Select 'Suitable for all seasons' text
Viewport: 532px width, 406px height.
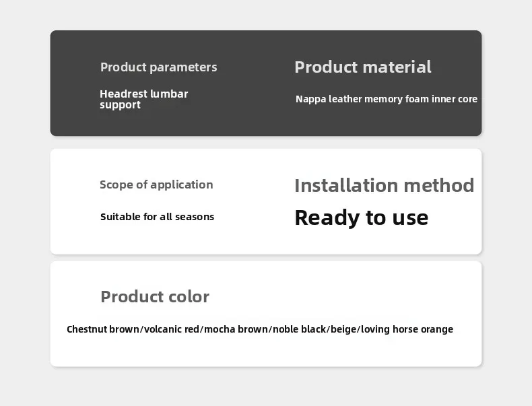click(x=157, y=217)
